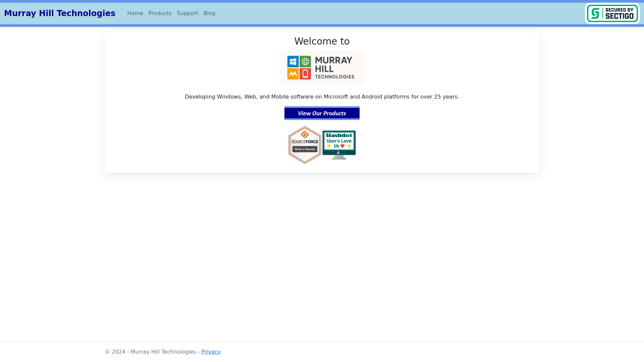The width and height of the screenshot is (644, 362).
Task: Click the Welcome to heading
Action: pos(322,41)
